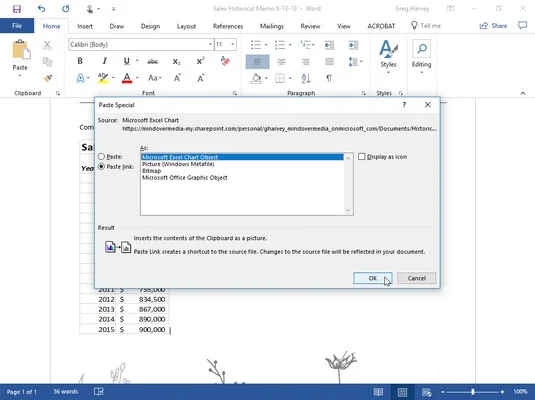Enable the Display as icon checkbox
Viewport: 535px width, 400px height.
(362, 157)
